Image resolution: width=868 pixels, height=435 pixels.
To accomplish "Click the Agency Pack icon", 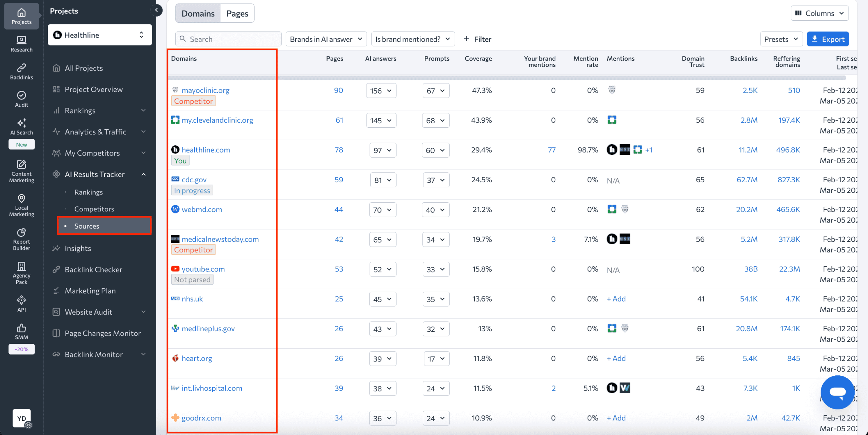I will click(x=21, y=272).
